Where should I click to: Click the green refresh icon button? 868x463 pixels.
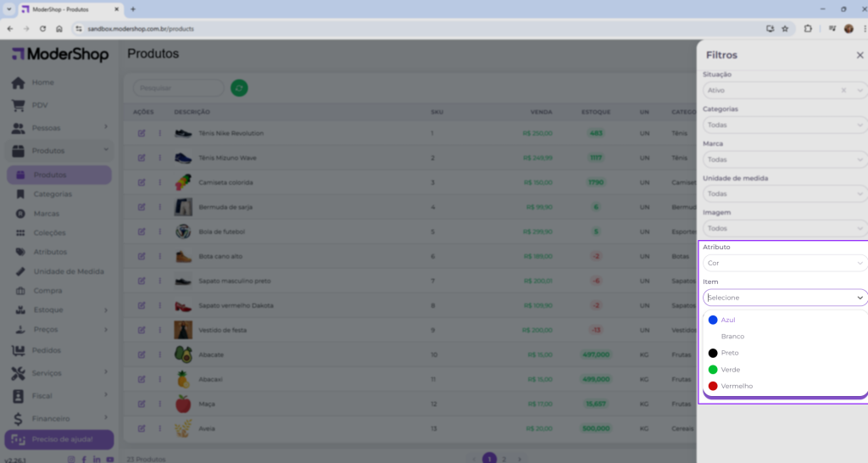[x=239, y=88]
